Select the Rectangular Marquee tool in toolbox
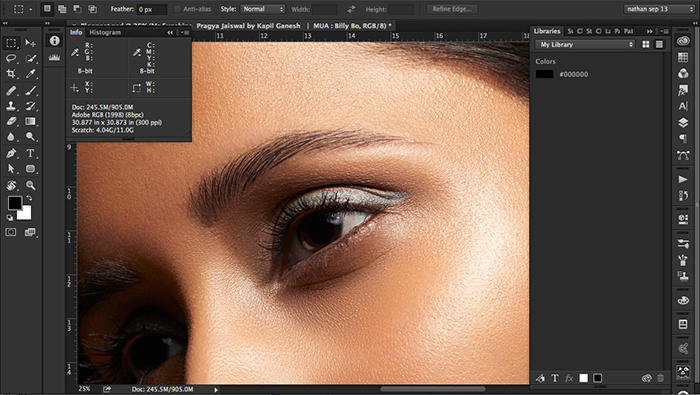Screen dimensions: 700x395 11,43
